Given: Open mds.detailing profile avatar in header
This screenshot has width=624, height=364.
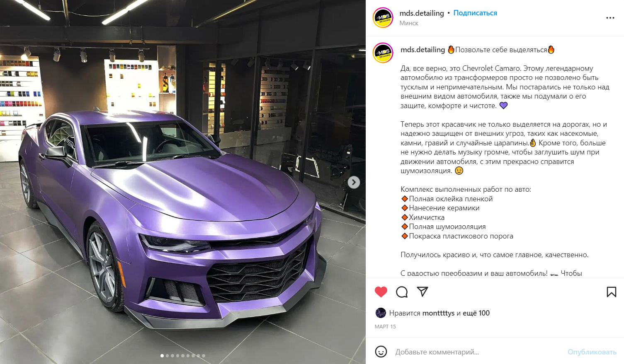Looking at the screenshot, I should (383, 18).
